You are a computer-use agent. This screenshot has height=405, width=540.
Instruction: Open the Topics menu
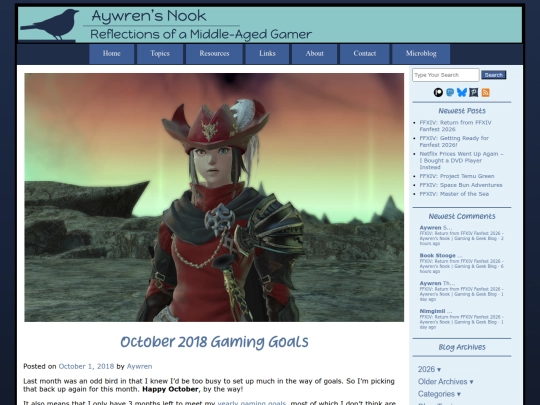160,54
